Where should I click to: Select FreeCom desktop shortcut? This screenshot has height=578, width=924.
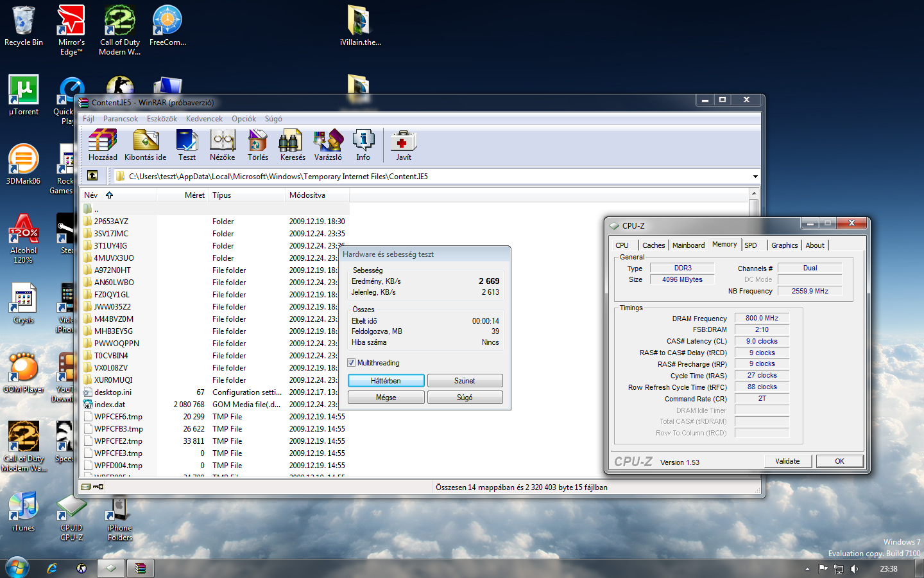(x=167, y=27)
